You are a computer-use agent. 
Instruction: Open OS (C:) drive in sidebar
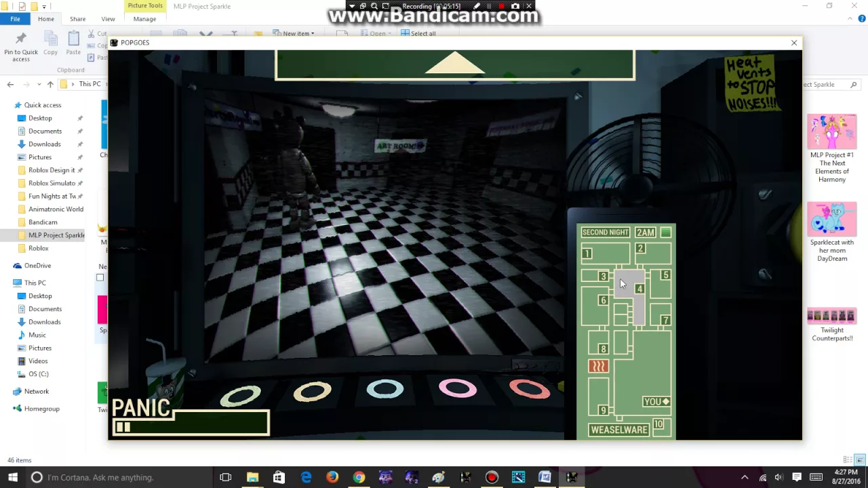[33, 373]
